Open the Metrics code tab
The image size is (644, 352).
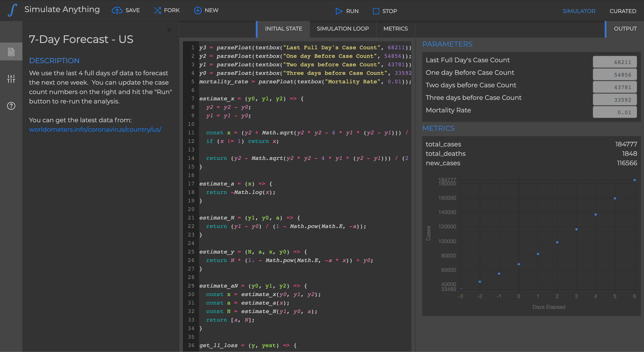click(395, 29)
